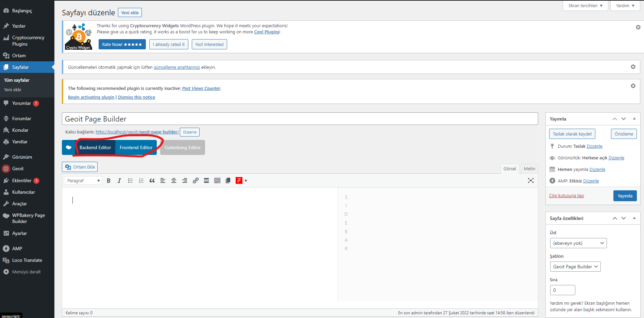Enter distraction-free fullscreen mode
This screenshot has height=318, width=644.
coord(530,181)
